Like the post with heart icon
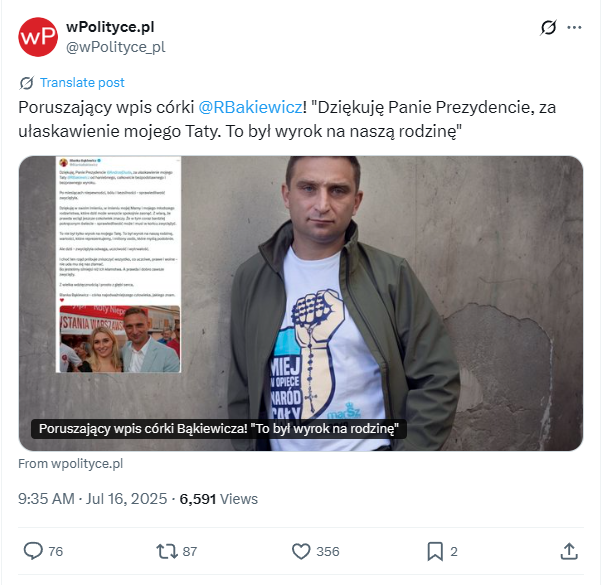The width and height of the screenshot is (606, 585). tap(301, 551)
